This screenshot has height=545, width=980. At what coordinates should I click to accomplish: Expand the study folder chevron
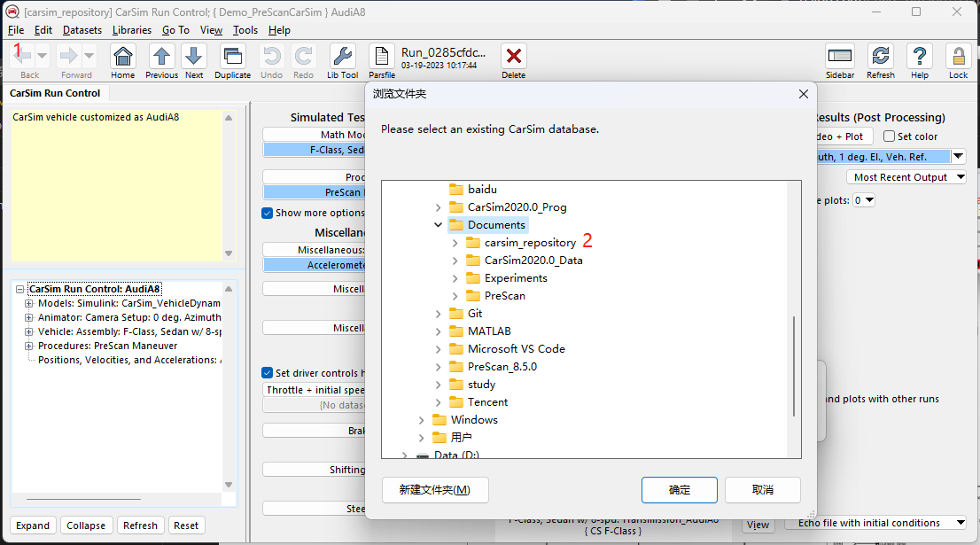pyautogui.click(x=438, y=385)
